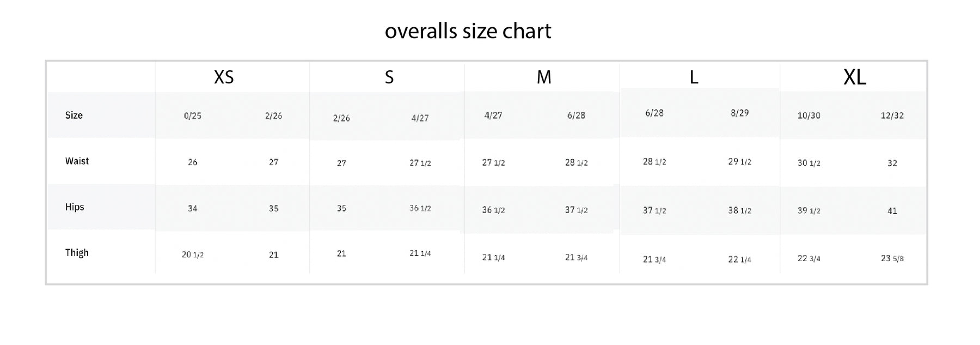980x345 pixels.
Task: Click waist value 32 under XL
Action: coord(892,163)
